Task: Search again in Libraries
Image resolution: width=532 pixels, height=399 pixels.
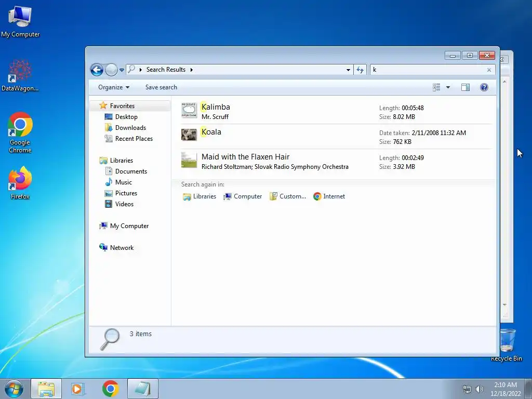Action: tap(199, 196)
